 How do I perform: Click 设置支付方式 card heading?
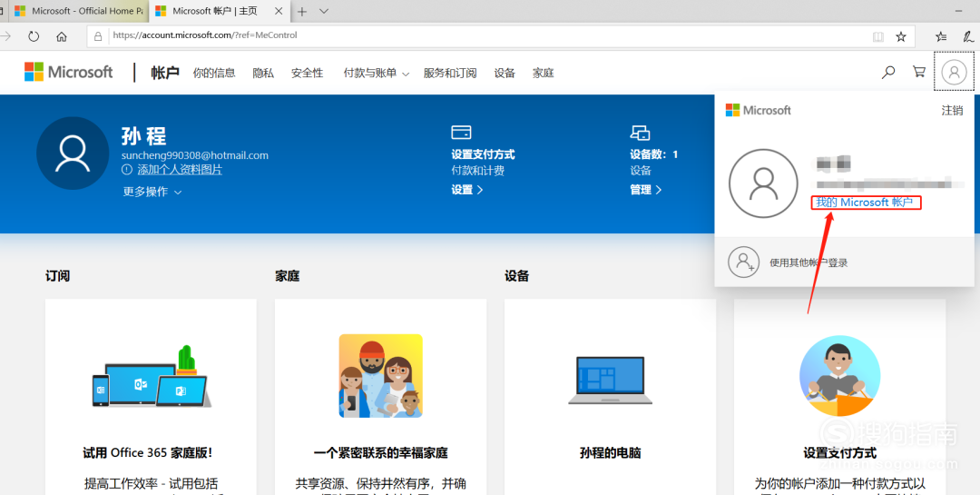point(839,452)
